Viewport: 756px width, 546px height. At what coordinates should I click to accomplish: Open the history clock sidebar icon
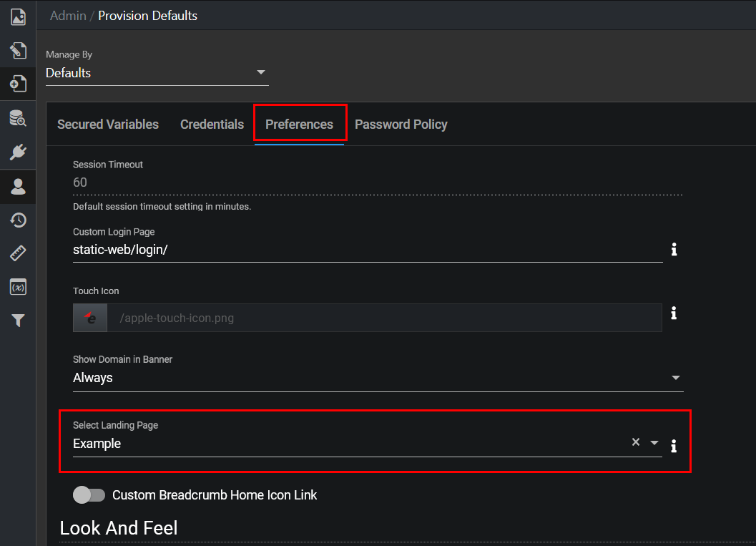click(x=18, y=220)
